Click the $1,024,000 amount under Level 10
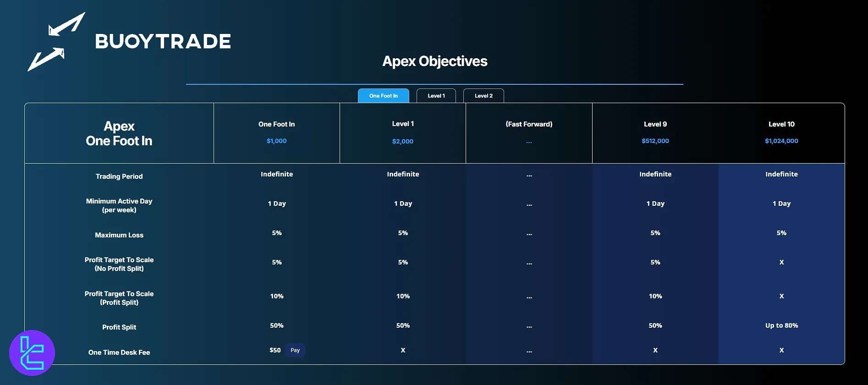The width and height of the screenshot is (868, 385). (781, 141)
